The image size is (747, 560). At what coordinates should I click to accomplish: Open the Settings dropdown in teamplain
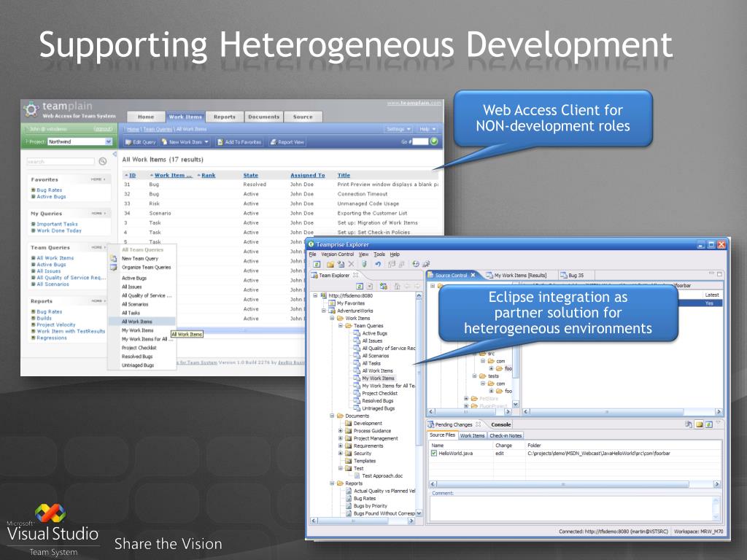coord(398,129)
